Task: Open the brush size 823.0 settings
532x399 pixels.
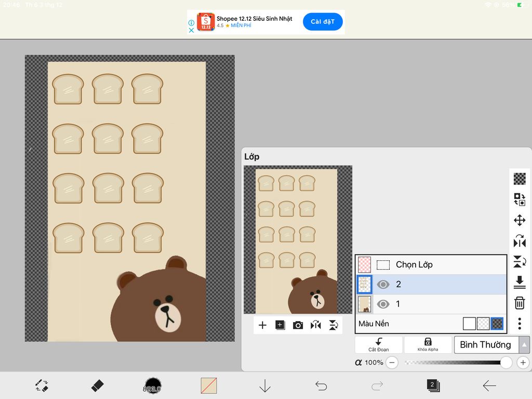Action: coord(153,386)
